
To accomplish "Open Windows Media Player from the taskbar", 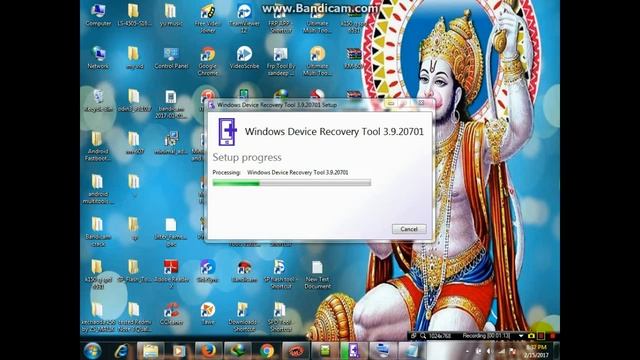I will (x=179, y=351).
